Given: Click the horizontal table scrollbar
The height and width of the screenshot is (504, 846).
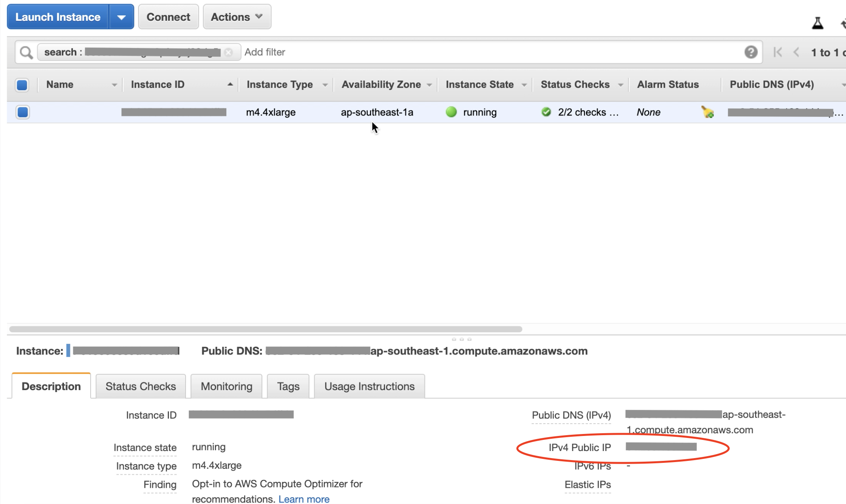Looking at the screenshot, I should [265, 329].
